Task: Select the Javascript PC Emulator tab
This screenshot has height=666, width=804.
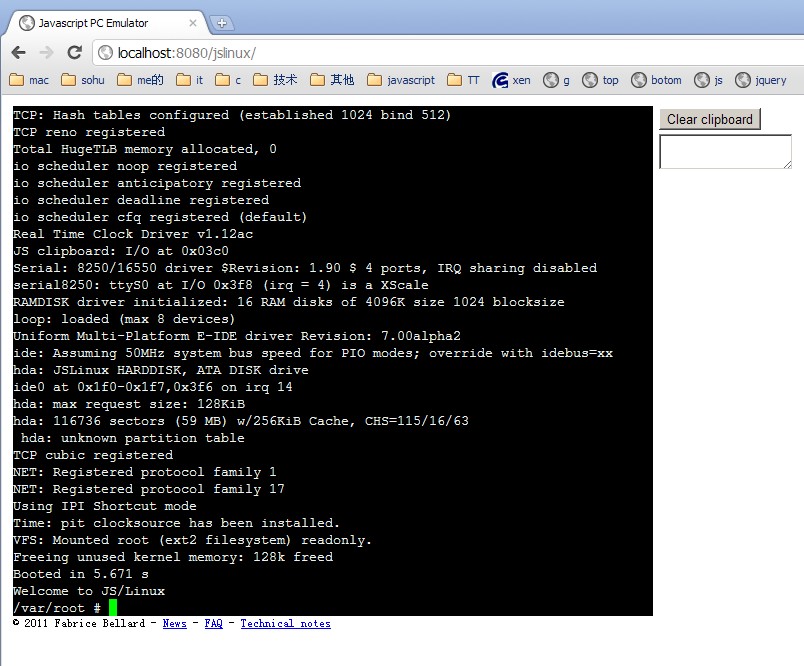Action: pos(105,23)
